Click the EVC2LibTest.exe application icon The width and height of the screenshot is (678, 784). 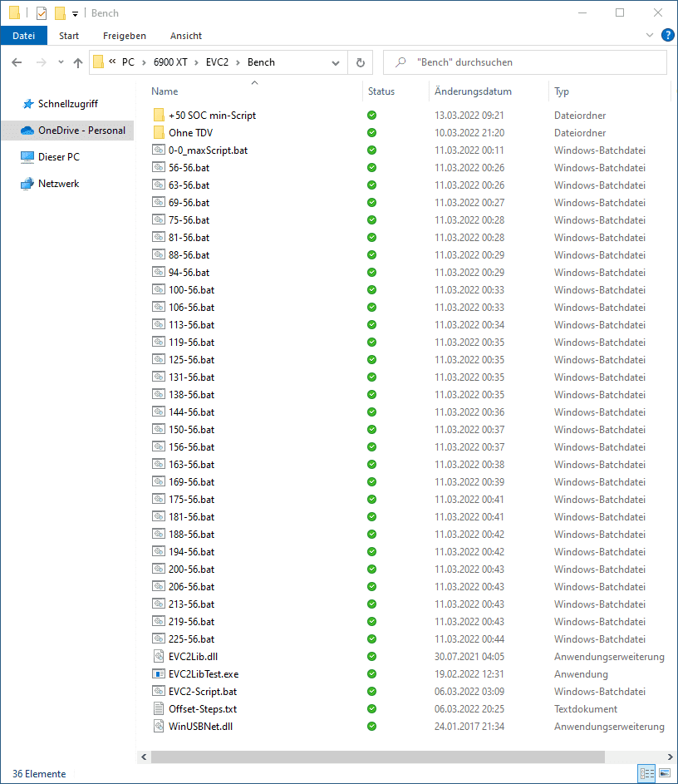click(159, 673)
